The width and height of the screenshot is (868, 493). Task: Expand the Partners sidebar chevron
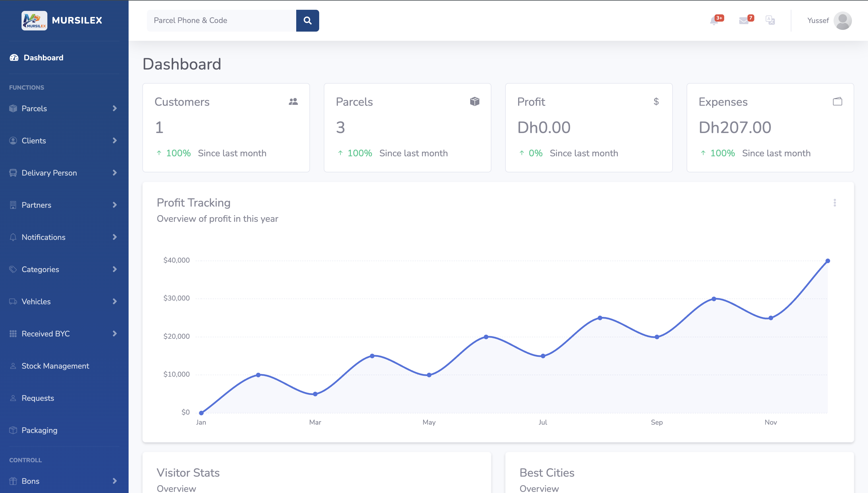tap(115, 205)
